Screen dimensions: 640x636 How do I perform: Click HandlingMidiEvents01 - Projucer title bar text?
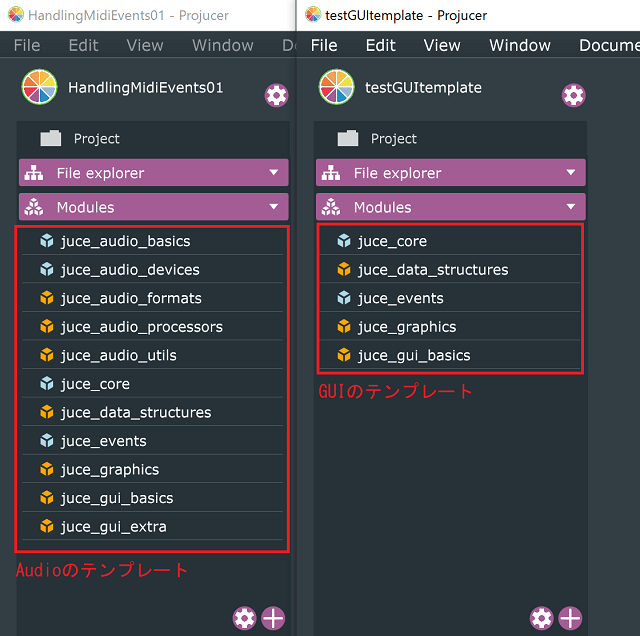[x=128, y=16]
